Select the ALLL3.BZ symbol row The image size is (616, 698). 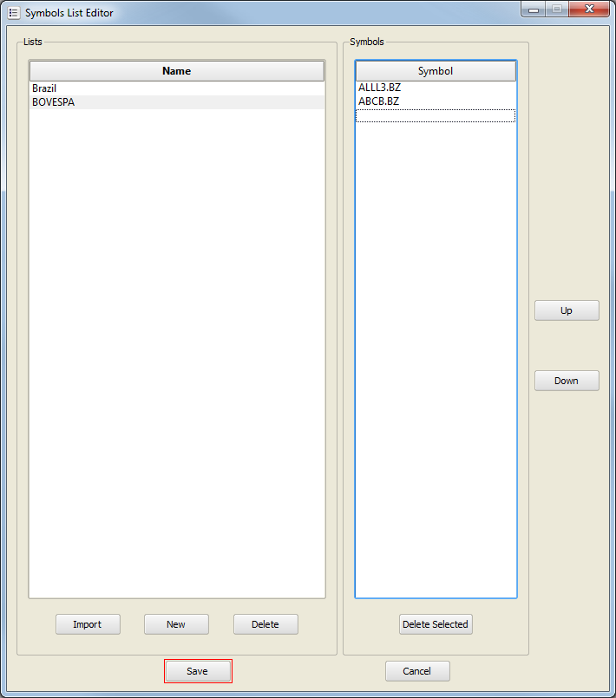coord(379,88)
